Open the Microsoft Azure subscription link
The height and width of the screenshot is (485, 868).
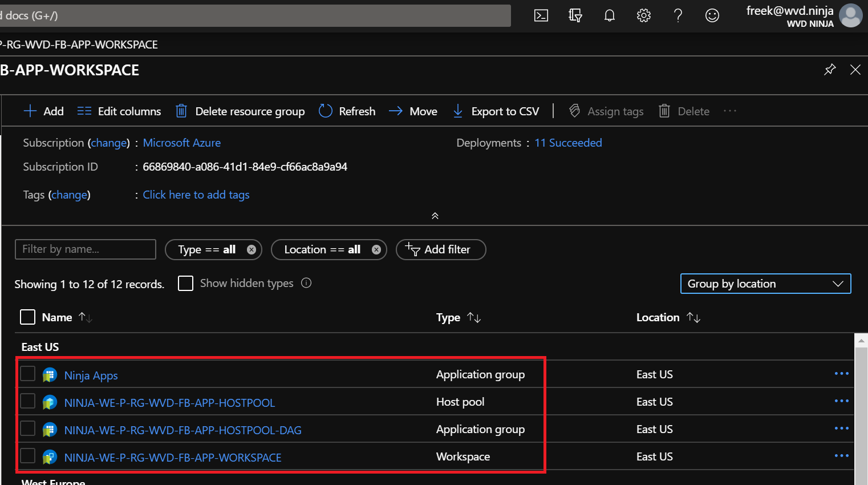tap(181, 143)
